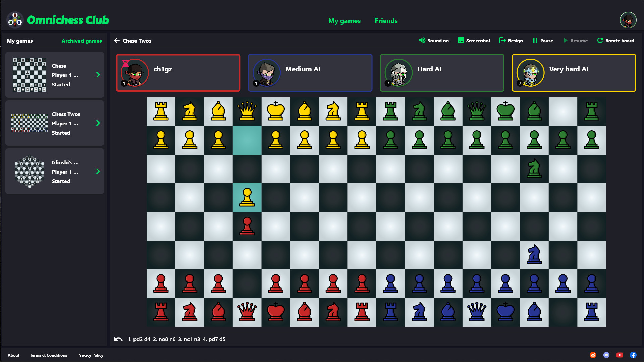Screen dimensions: 644x362
Task: Open My games from the navigation bar
Action: (344, 21)
